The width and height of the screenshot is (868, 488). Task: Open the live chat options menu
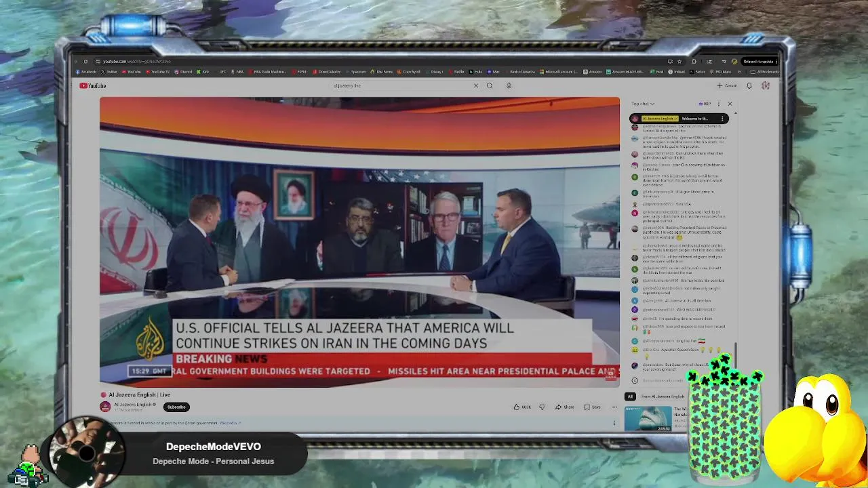pos(719,104)
